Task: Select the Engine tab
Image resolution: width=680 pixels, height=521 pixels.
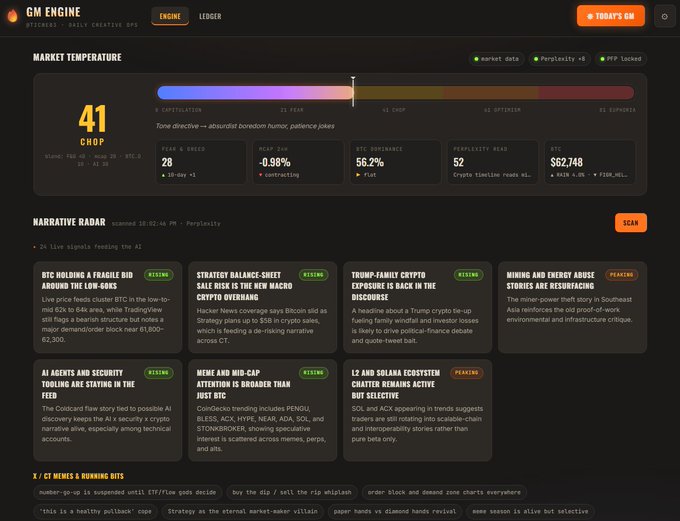Action: coord(170,16)
